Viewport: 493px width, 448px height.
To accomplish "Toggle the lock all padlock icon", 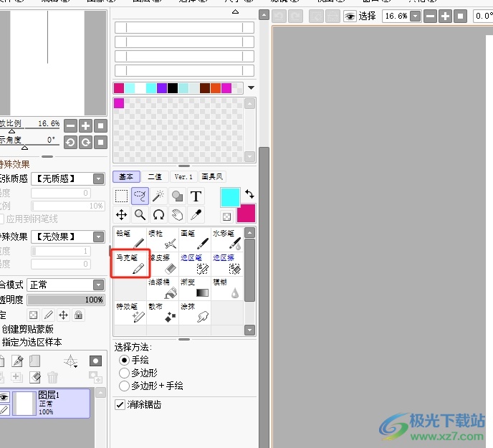I will 79,315.
